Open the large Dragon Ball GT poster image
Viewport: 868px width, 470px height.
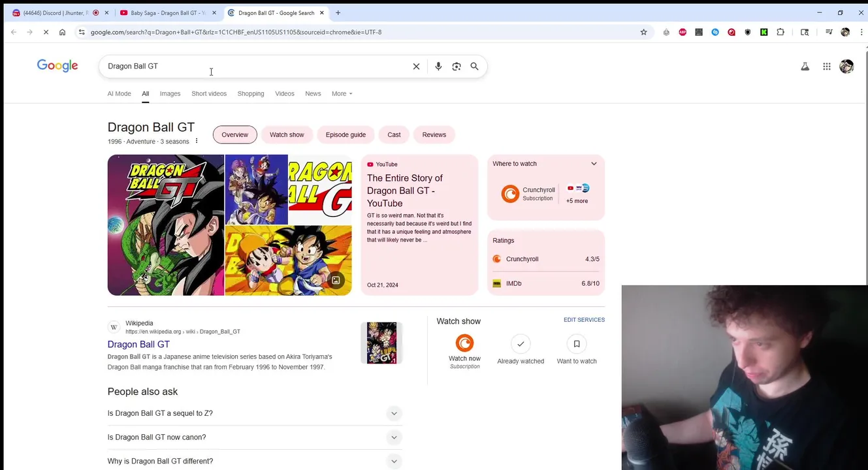[165, 225]
